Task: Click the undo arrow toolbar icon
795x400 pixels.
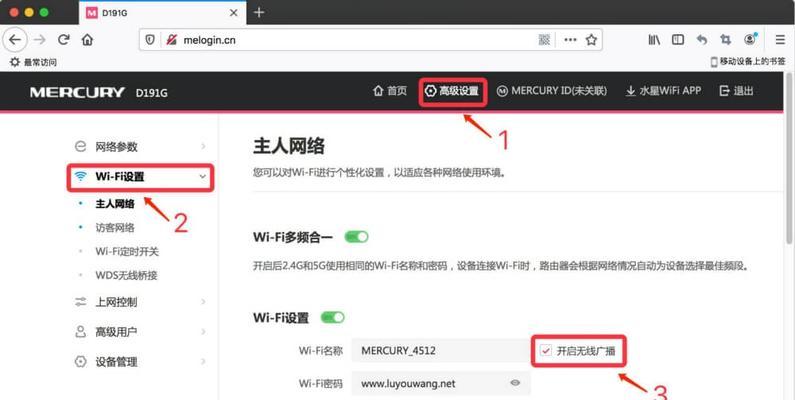Action: [x=702, y=40]
